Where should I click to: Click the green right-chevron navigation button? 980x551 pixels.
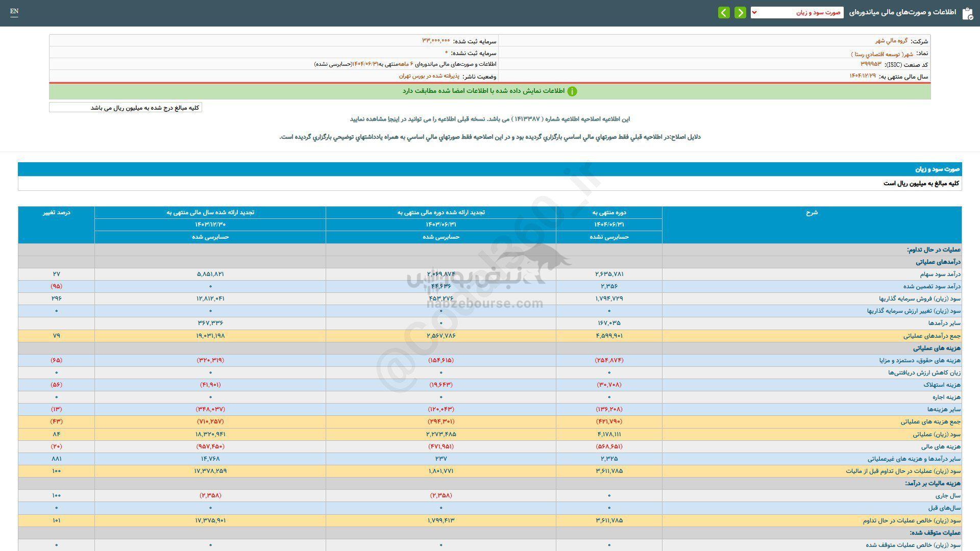click(740, 13)
